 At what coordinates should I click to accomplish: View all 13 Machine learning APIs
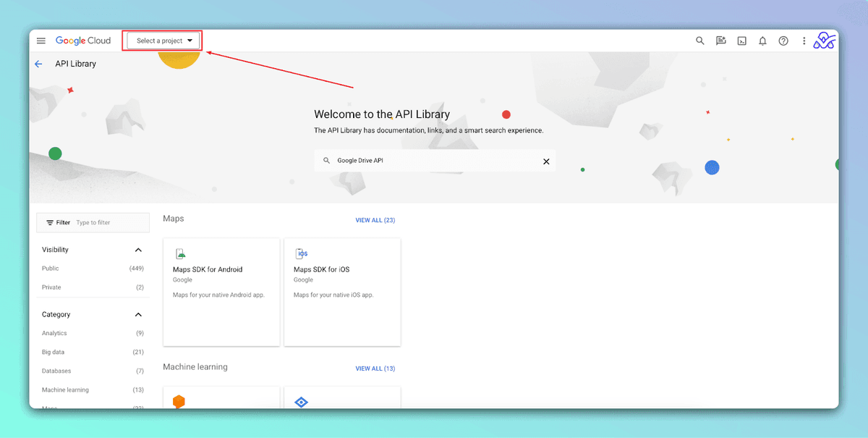click(375, 368)
